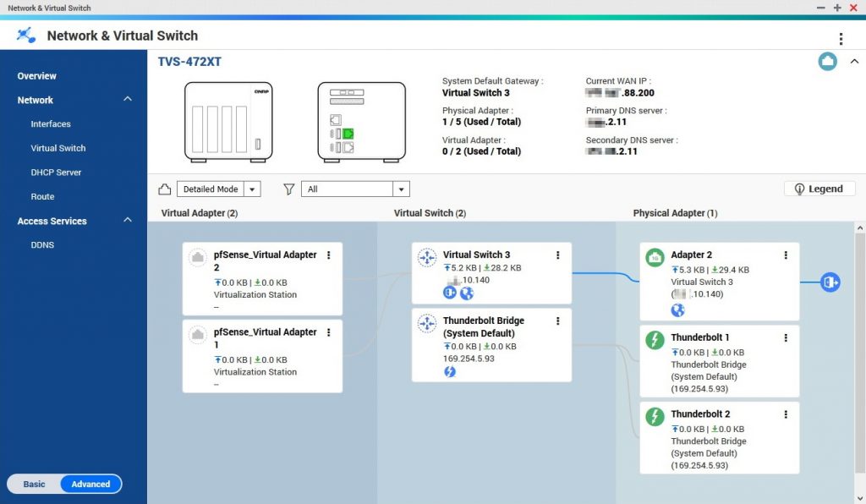866x504 pixels.
Task: Open the Legend button
Action: click(x=819, y=189)
